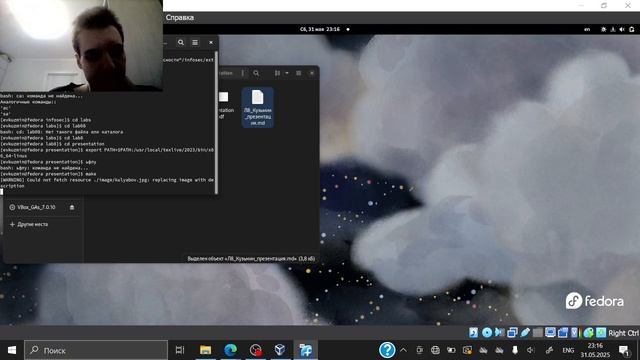Screen dimensions: 640x360
Task: Switch the ENG input language indicator
Action: coord(568,350)
